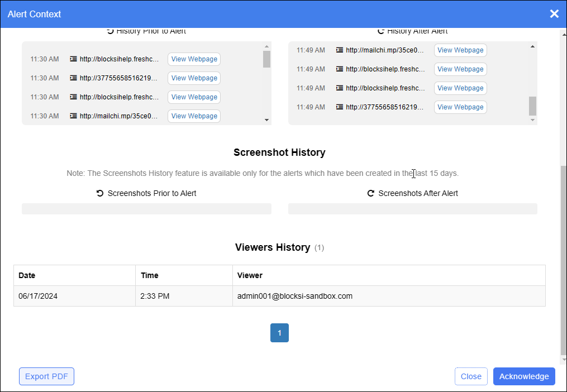Export the alert context as PDF
Viewport: 567px width, 392px height.
47,376
